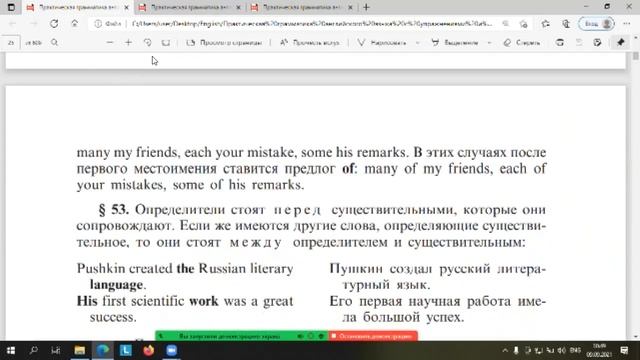Open the taskbar clock and calendar
This screenshot has width=640, height=360.
599,350
